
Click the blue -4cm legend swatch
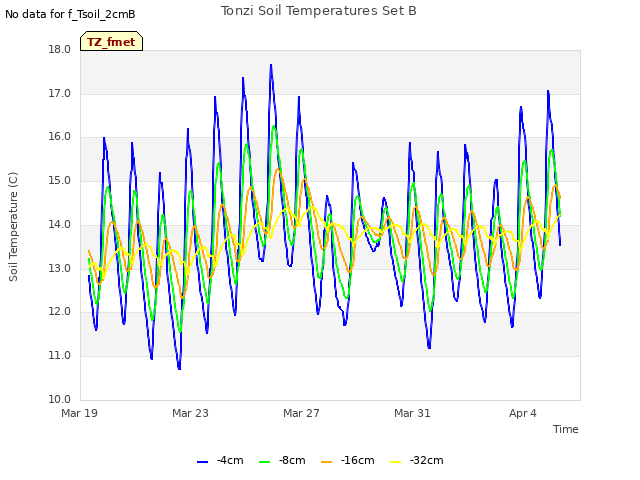pyautogui.click(x=202, y=462)
